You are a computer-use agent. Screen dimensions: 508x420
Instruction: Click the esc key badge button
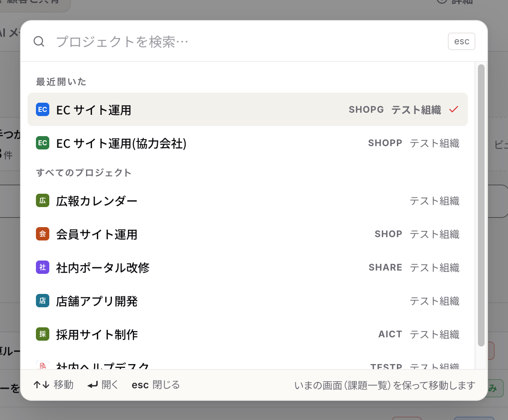[462, 41]
